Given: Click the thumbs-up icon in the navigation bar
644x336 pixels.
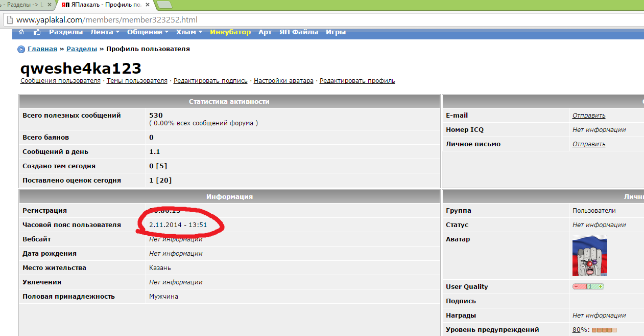Looking at the screenshot, I should [37, 32].
